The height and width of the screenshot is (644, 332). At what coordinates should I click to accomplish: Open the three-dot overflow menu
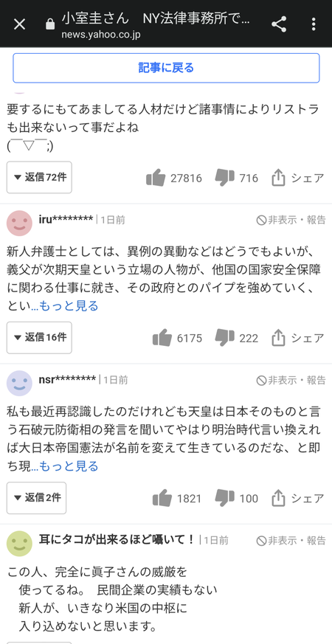point(314,24)
